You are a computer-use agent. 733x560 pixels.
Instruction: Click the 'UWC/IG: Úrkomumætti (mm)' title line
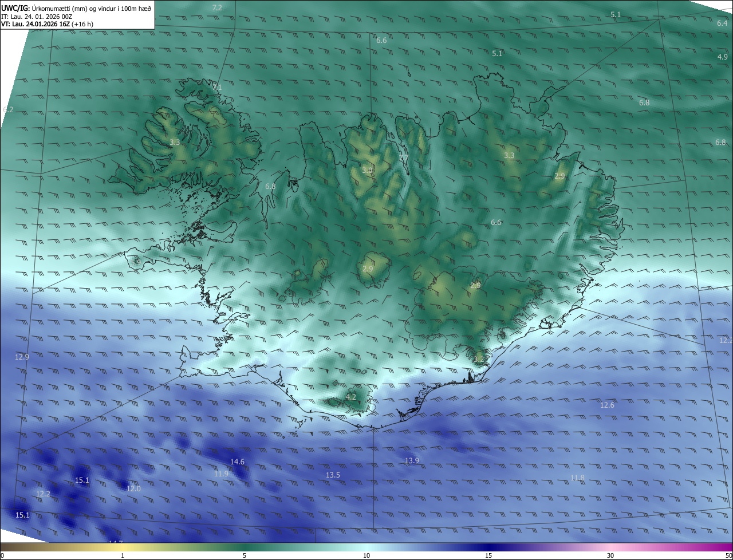click(76, 7)
